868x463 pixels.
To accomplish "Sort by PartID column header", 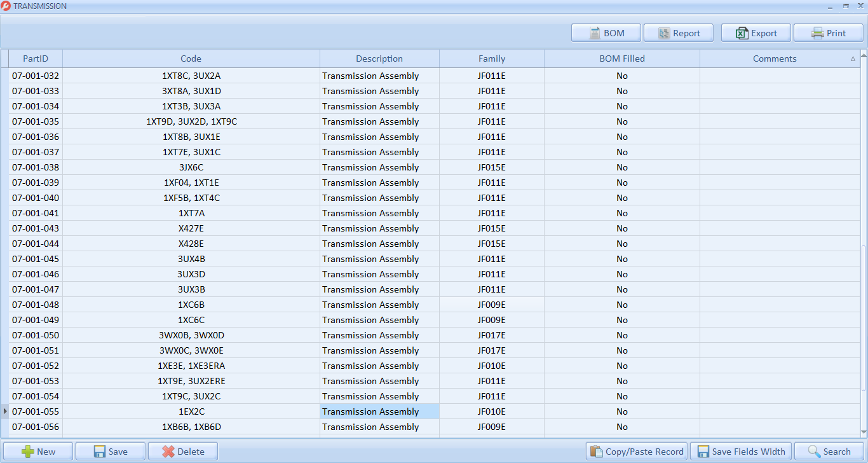I will click(36, 59).
